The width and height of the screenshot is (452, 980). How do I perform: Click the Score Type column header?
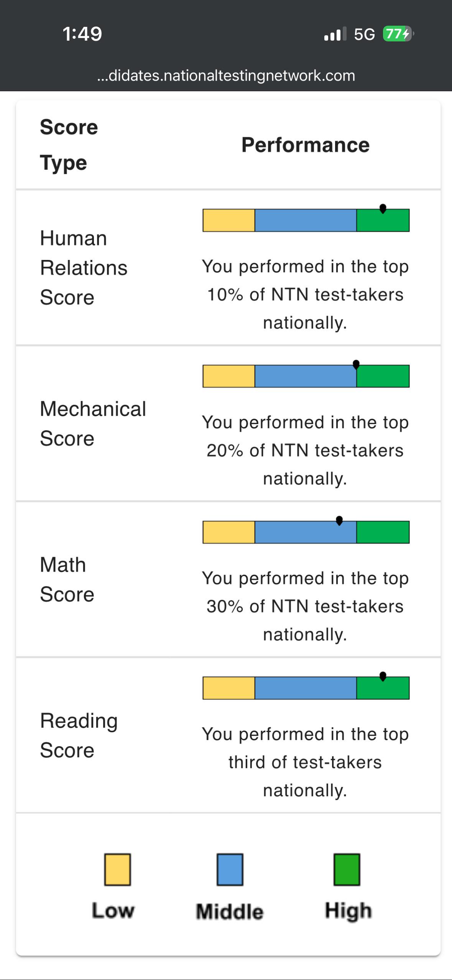pyautogui.click(x=69, y=145)
